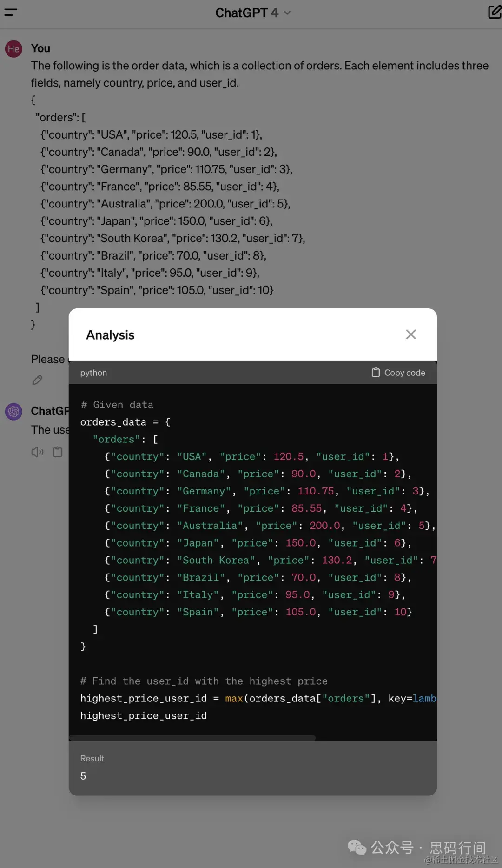Click the python language label
Viewport: 502px width, 868px height.
tap(93, 373)
